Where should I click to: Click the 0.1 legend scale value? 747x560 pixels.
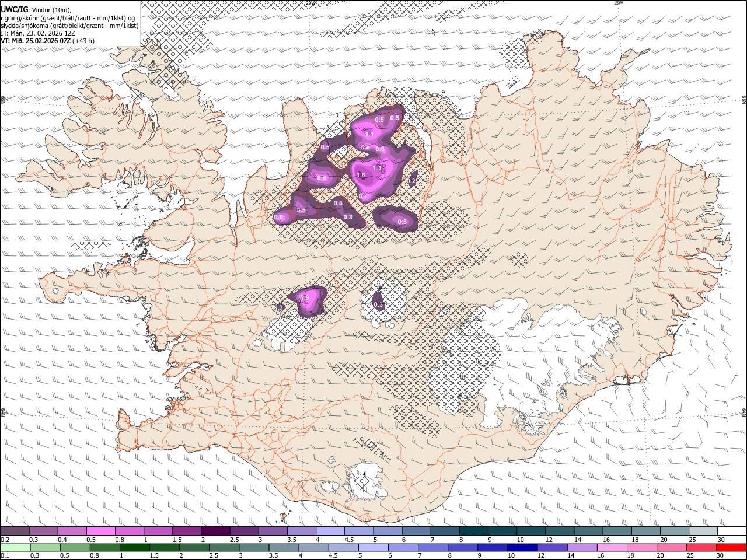[x=5, y=556]
